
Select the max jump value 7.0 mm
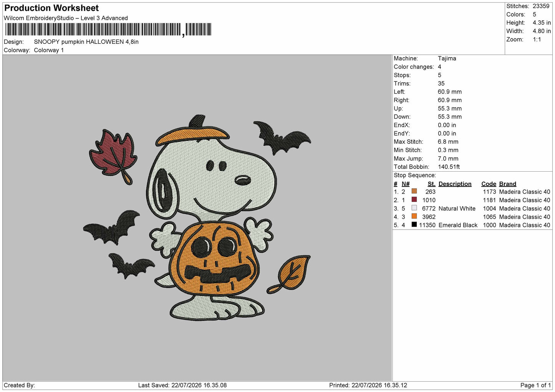click(x=448, y=159)
